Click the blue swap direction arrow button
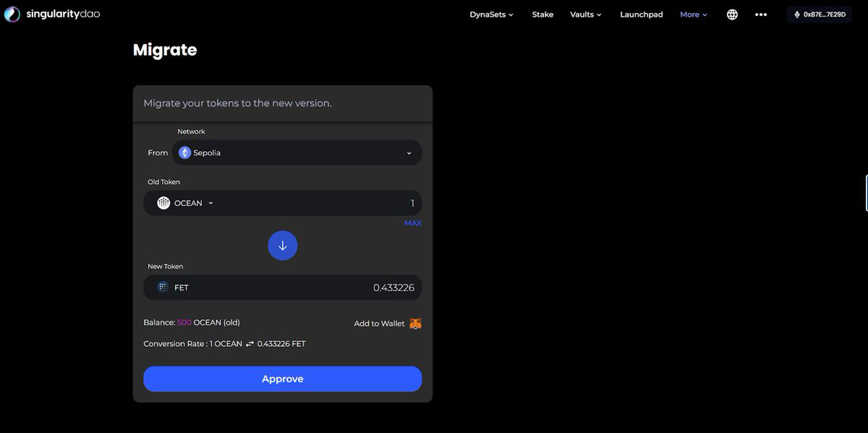Viewport: 868px width, 433px height. point(282,245)
